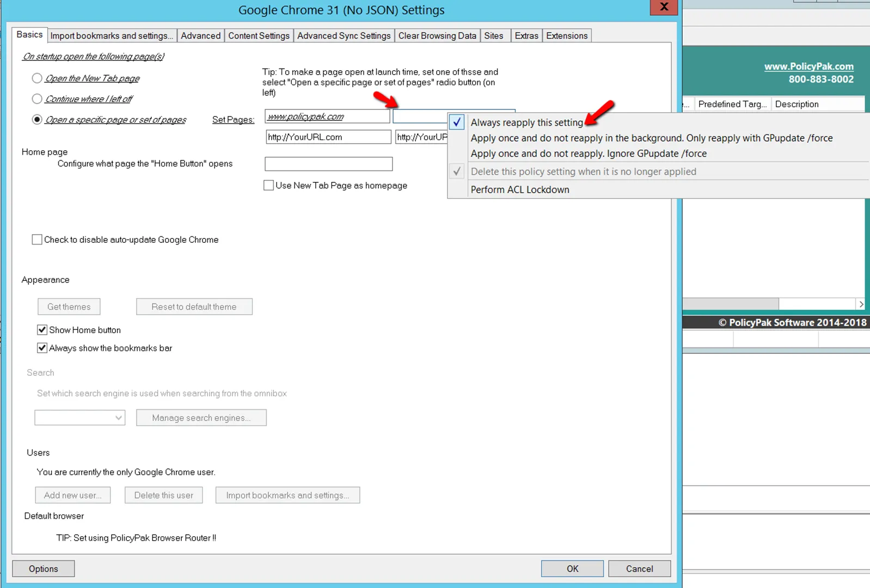
Task: Uncheck 'Show Home button' checkbox
Action: [42, 330]
